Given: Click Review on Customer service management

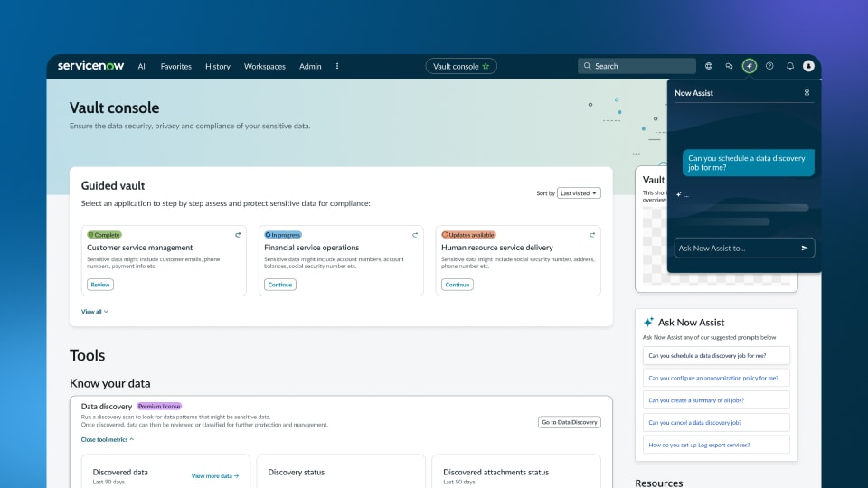Looking at the screenshot, I should click(x=100, y=285).
